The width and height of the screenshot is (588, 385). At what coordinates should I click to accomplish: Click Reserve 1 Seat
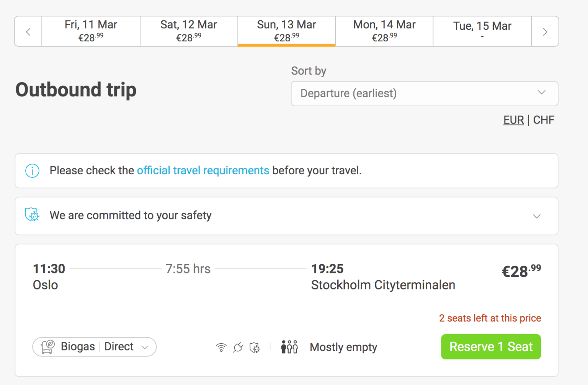click(x=491, y=346)
